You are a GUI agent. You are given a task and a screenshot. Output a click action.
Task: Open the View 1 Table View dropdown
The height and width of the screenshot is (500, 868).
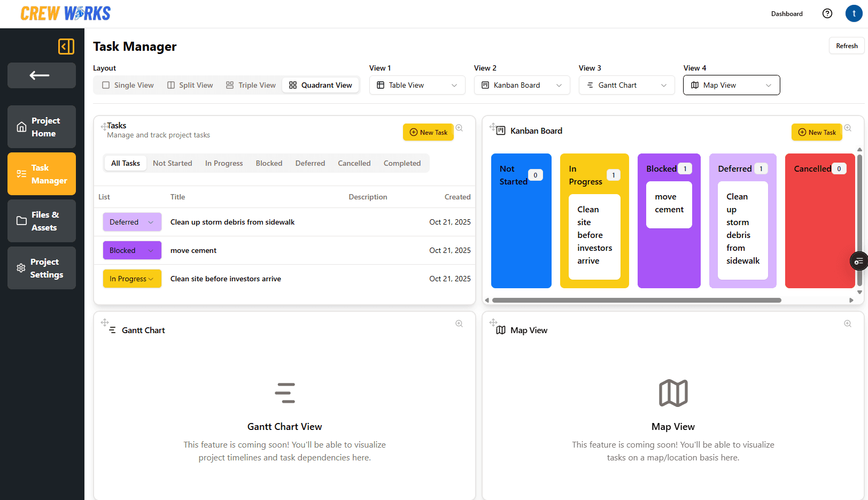[417, 85]
